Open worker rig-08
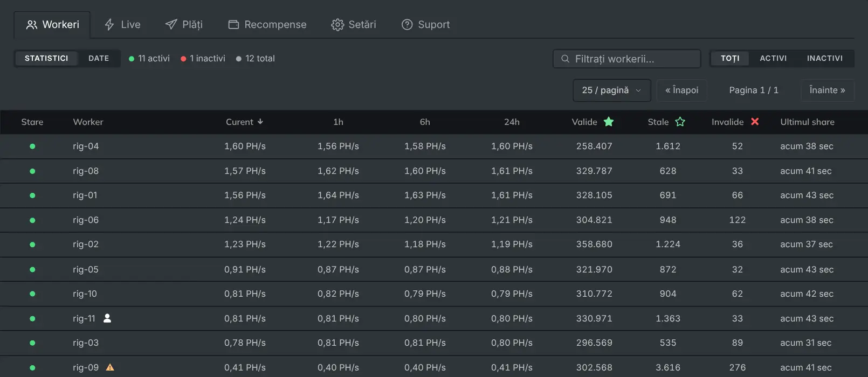The width and height of the screenshot is (868, 377). pyautogui.click(x=86, y=171)
